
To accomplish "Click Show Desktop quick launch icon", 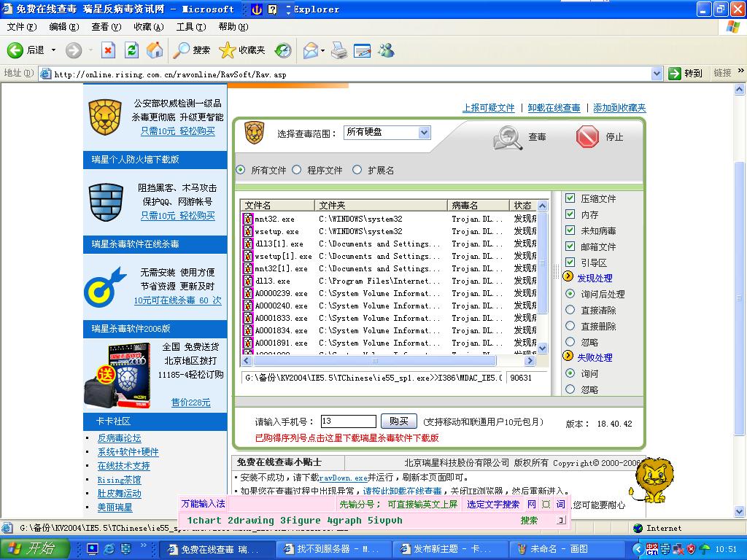I will coord(93,549).
